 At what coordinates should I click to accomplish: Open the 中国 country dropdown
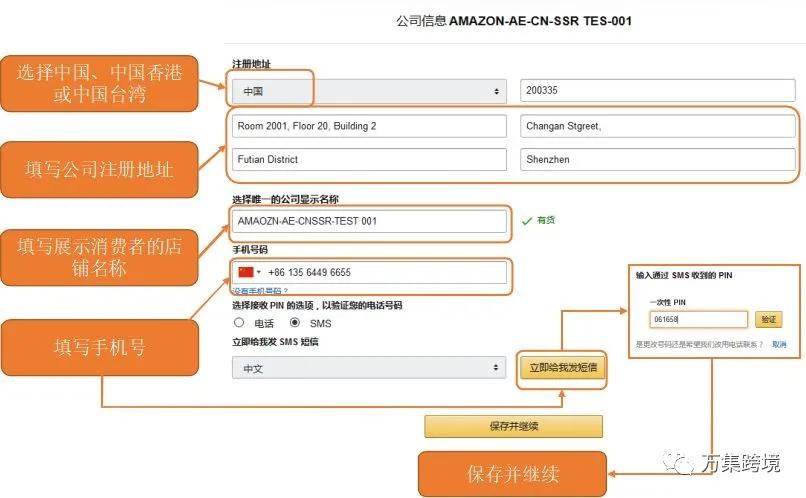[369, 91]
